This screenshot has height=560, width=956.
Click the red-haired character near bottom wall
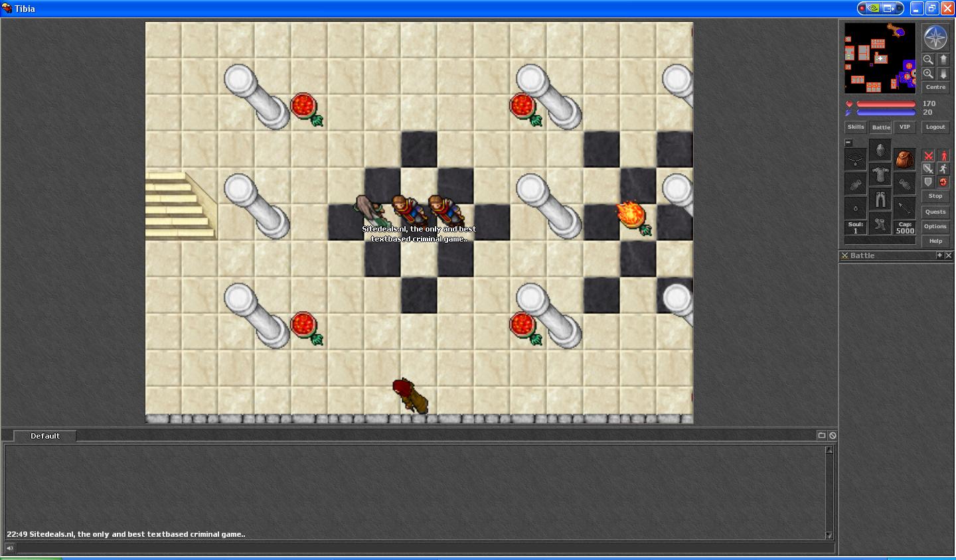410,395
